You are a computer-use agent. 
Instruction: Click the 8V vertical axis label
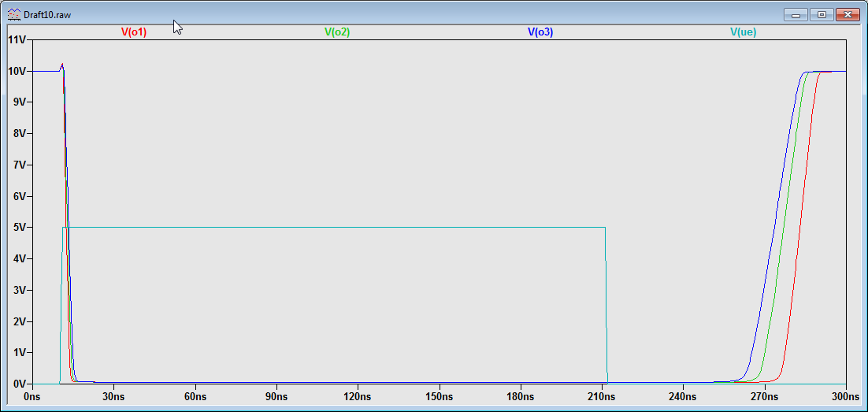20,133
